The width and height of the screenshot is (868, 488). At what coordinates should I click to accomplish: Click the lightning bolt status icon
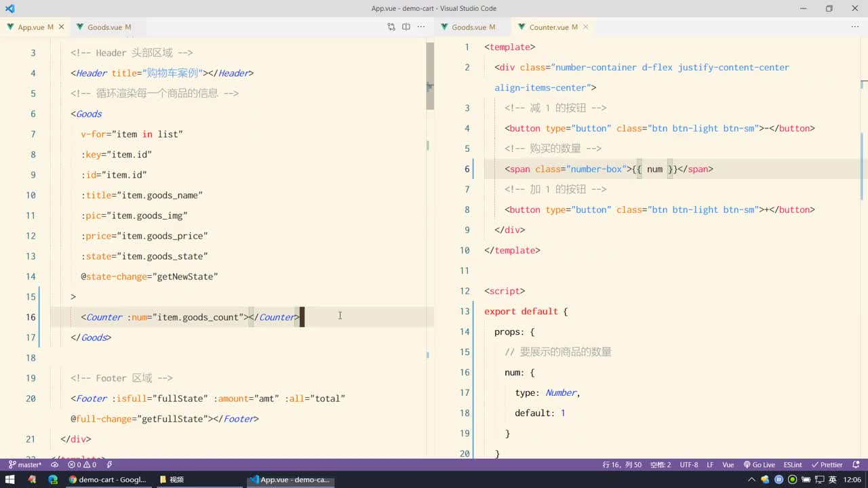[x=109, y=465]
